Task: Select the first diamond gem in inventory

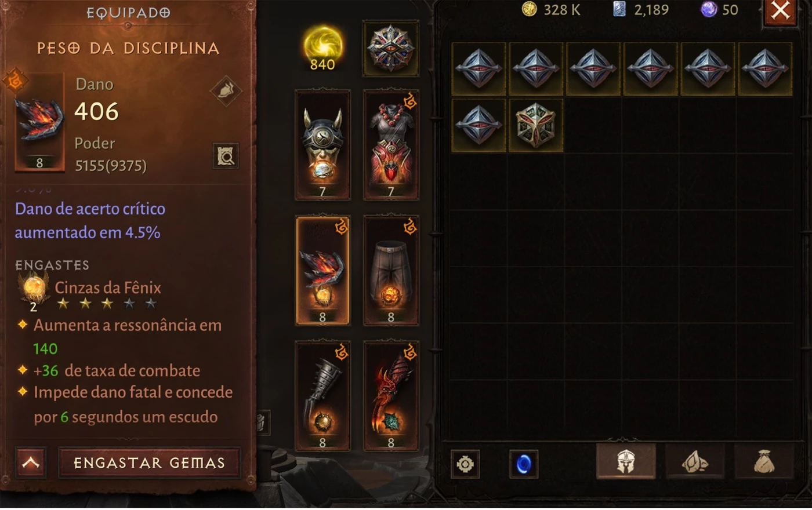Action: (x=478, y=68)
